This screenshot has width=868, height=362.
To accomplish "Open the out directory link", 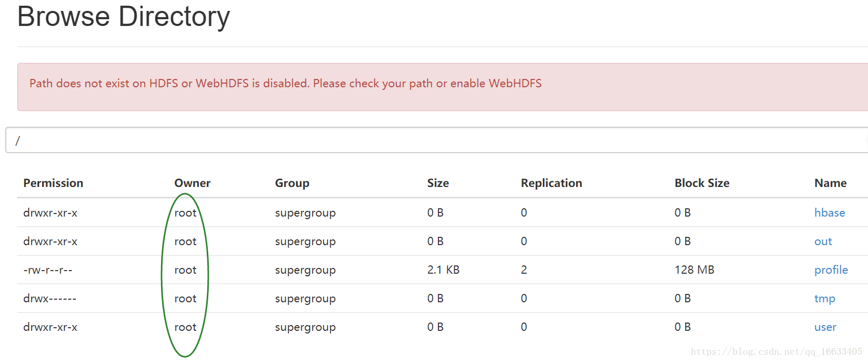I will (823, 242).
